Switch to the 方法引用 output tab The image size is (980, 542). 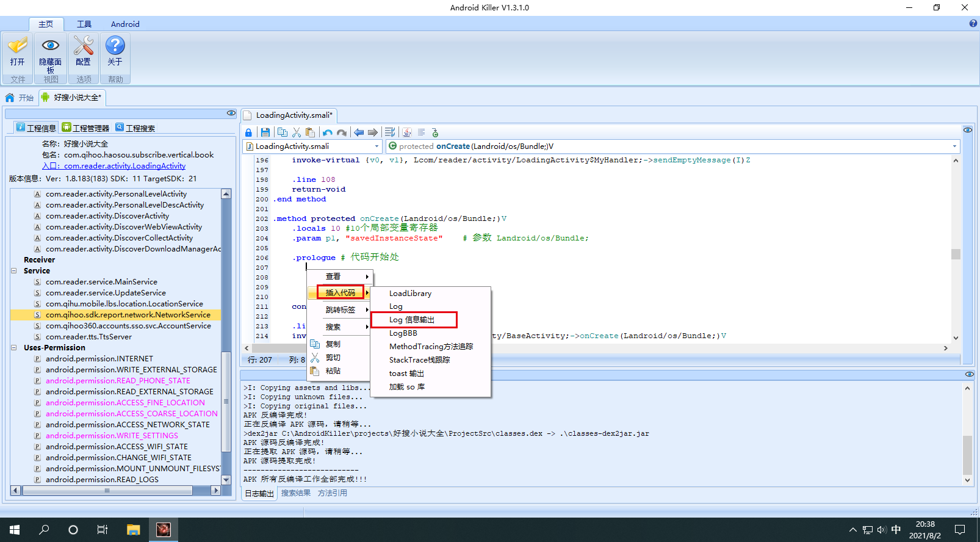pyautogui.click(x=333, y=493)
